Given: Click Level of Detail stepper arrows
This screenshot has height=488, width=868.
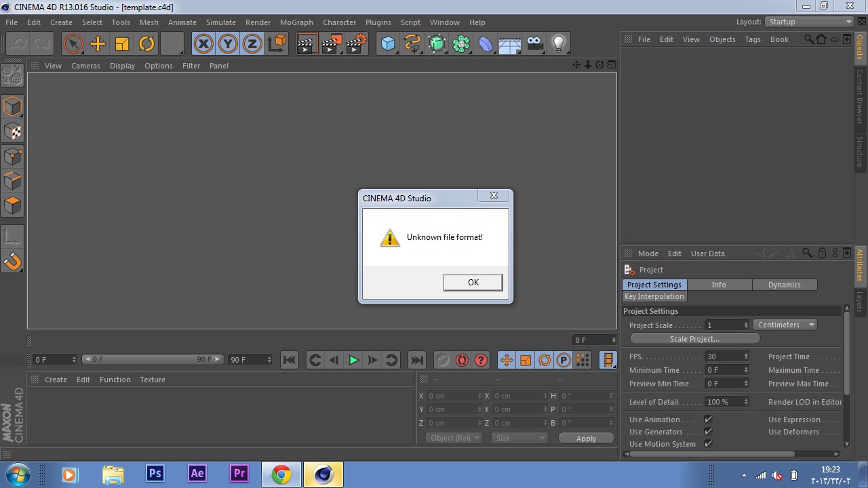Looking at the screenshot, I should click(746, 402).
